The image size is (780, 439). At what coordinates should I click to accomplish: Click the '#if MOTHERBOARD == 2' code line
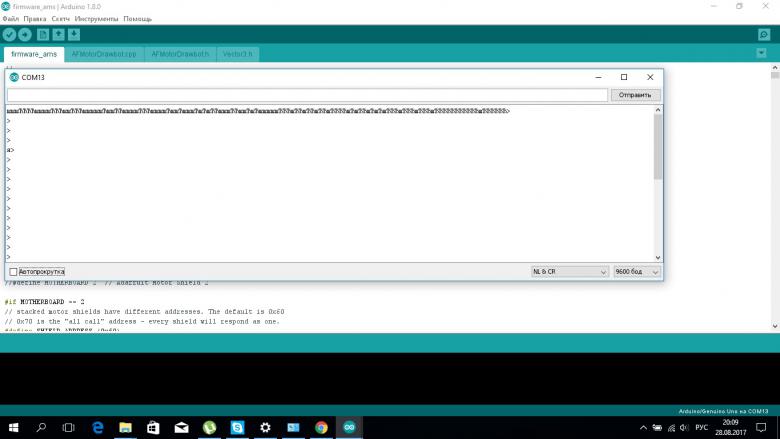(45, 302)
